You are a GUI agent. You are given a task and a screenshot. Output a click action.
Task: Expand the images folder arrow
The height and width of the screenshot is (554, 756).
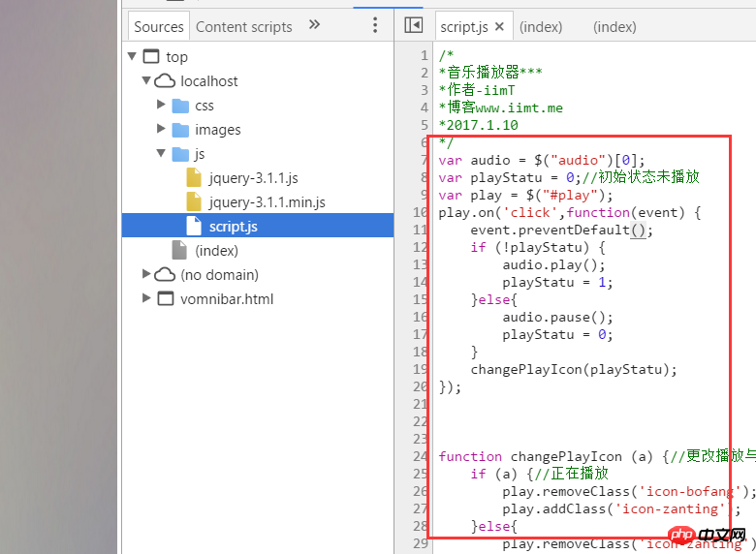point(162,130)
